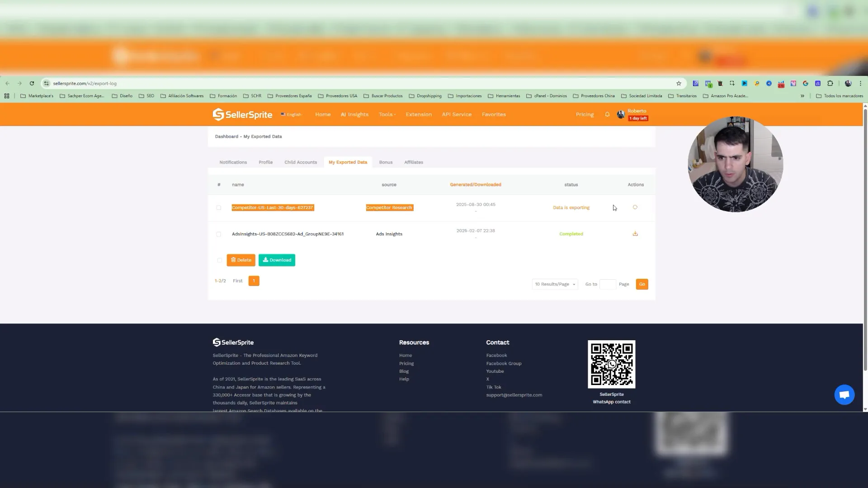Click the SellerSprite logo in header
The width and height of the screenshot is (868, 488).
(x=243, y=115)
